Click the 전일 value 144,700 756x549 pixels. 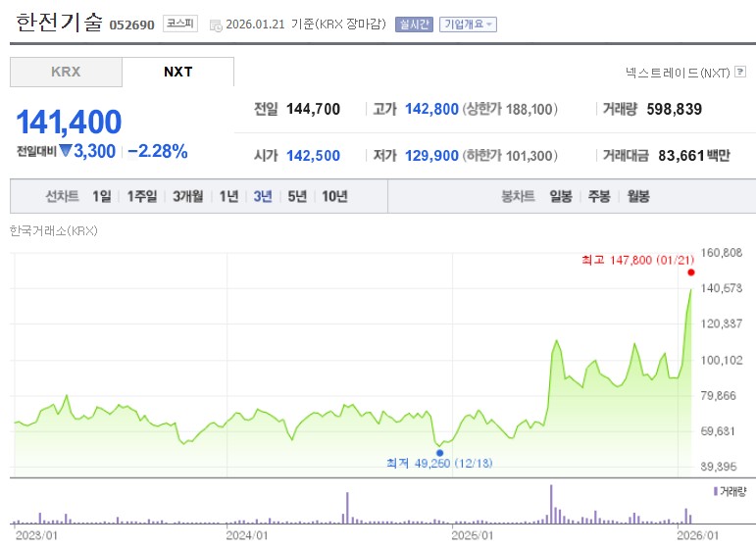click(314, 109)
